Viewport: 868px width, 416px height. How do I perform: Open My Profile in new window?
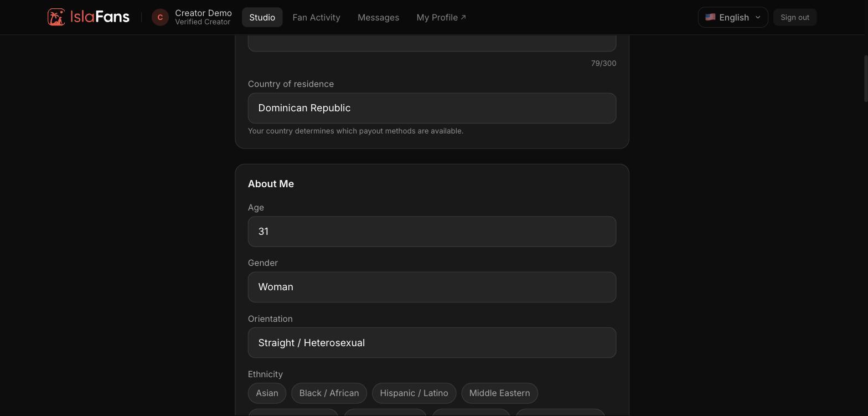pos(441,17)
